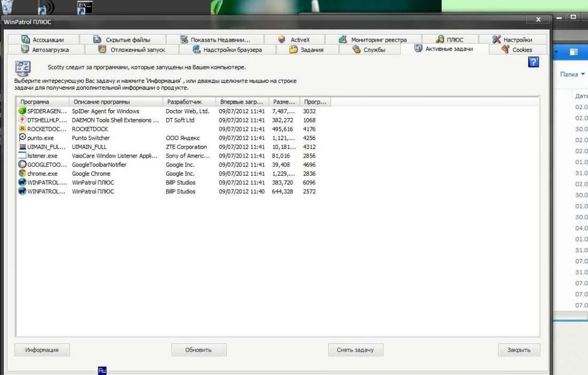
Task: Switch to Надстройки браузера tab
Action: point(228,50)
